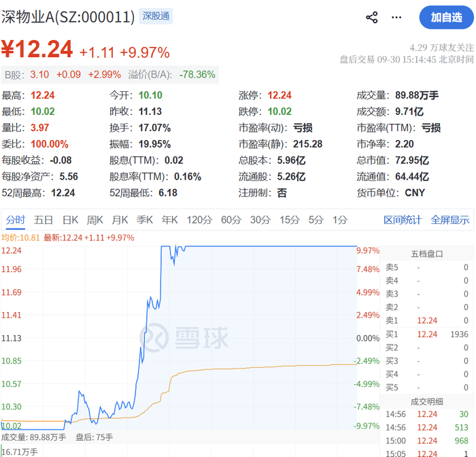
Task: Select the 15分 interval tab
Action: click(290, 220)
